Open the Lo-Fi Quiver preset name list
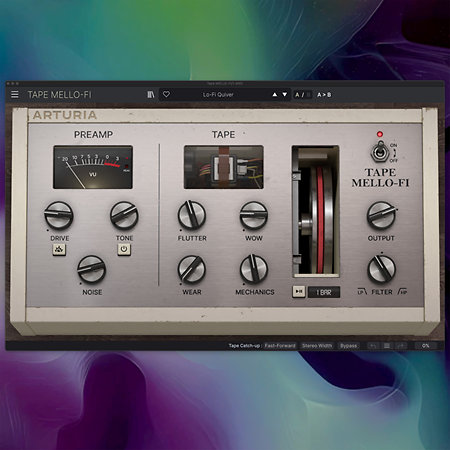 pos(218,95)
